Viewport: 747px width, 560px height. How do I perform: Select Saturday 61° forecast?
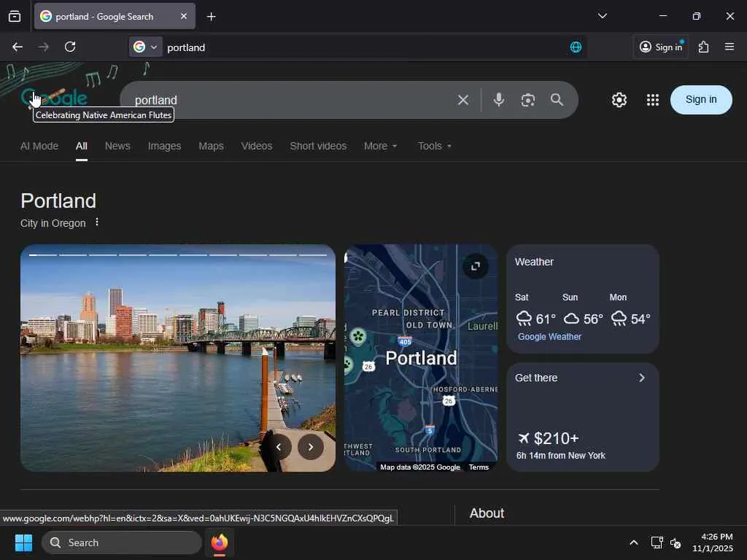point(535,311)
